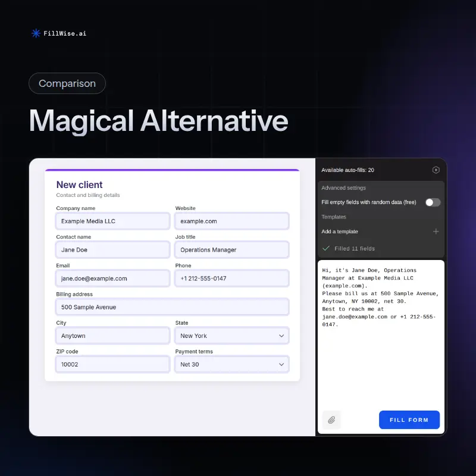Viewport: 476px width, 476px height.
Task: Click the Job title input field
Action: pyautogui.click(x=232, y=250)
